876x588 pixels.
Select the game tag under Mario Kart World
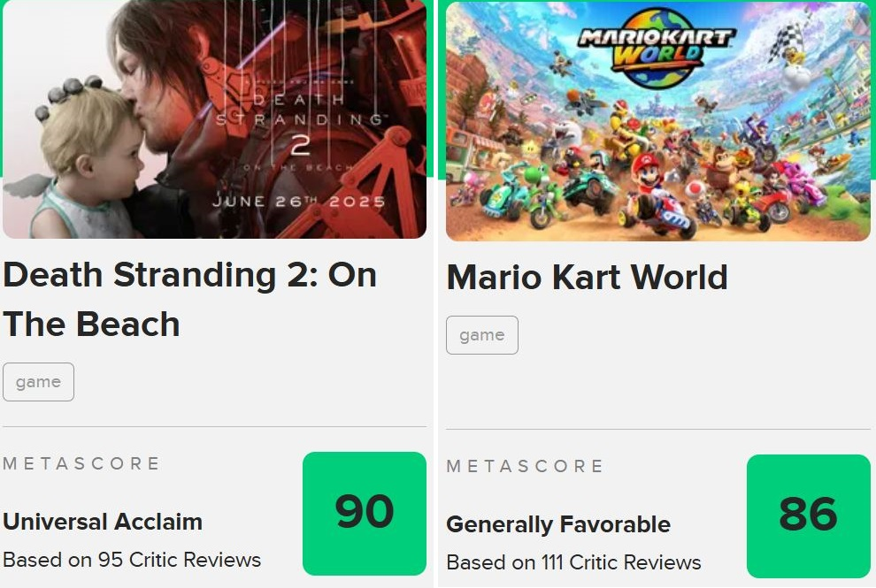click(482, 335)
